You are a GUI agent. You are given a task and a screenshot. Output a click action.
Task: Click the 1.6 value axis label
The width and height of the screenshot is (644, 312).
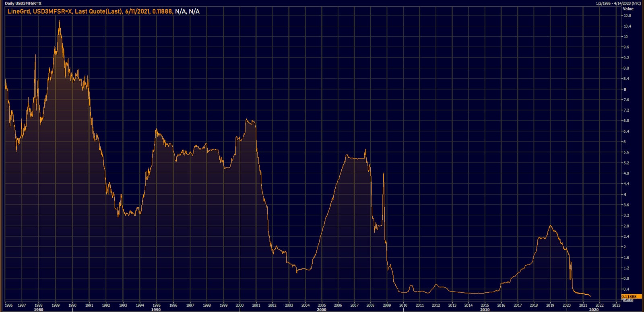click(x=626, y=258)
